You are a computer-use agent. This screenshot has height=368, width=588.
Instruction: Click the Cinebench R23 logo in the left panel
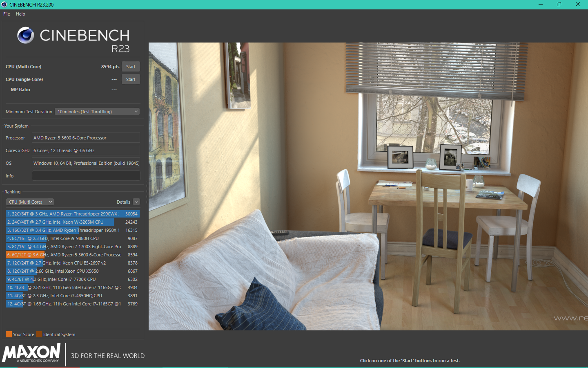73,40
